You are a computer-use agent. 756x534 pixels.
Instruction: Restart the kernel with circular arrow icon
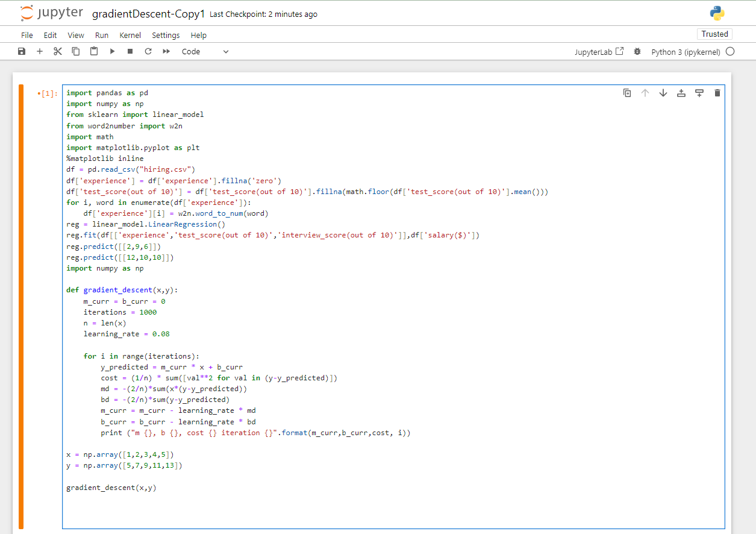click(x=148, y=52)
